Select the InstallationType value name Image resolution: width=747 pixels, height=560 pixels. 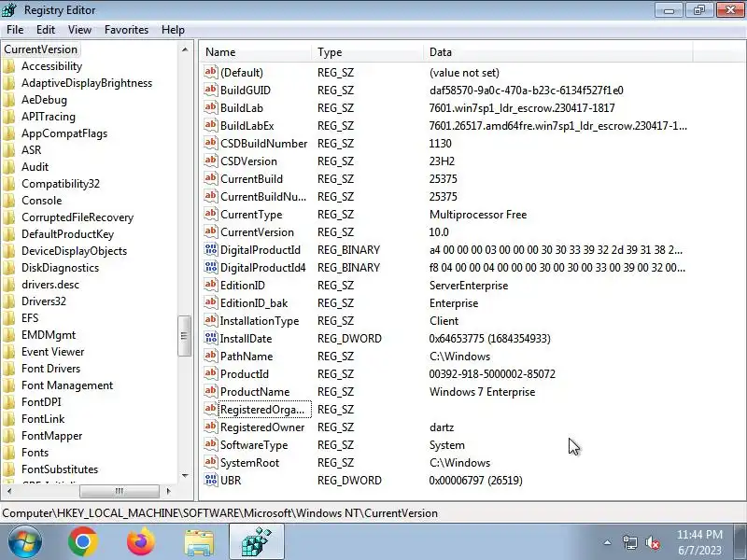pyautogui.click(x=260, y=321)
